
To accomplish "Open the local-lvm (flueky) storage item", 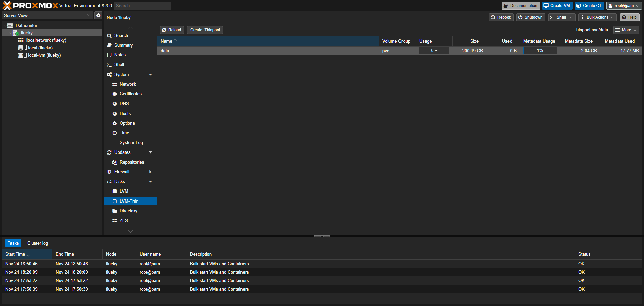I will [44, 55].
